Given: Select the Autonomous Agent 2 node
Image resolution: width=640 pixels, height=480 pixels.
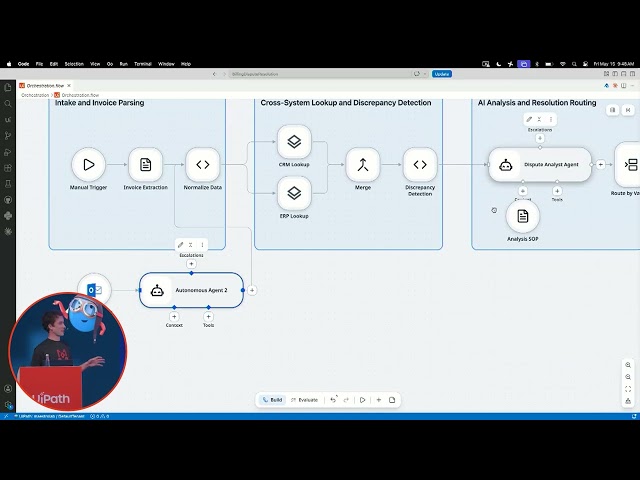Looking at the screenshot, I should (191, 290).
